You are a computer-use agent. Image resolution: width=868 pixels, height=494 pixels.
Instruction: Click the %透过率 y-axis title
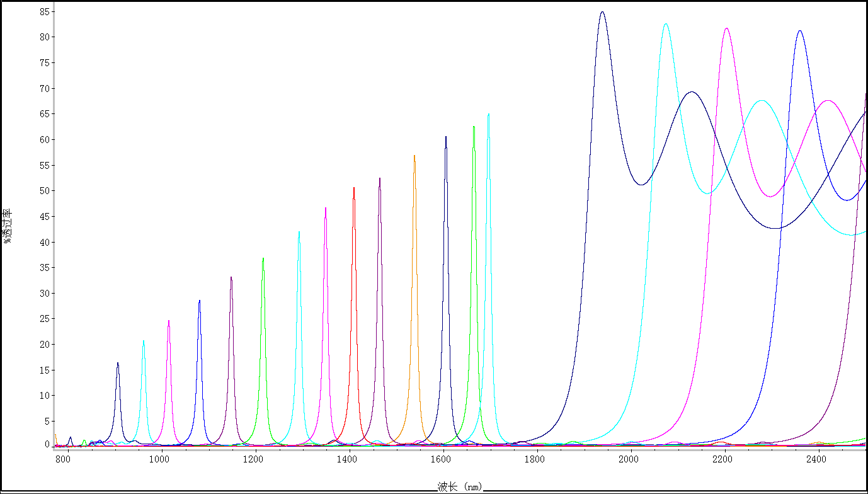[8, 226]
